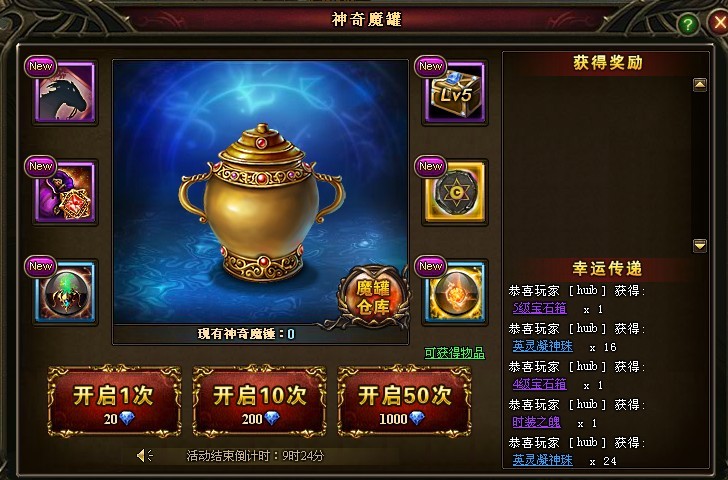Click the 开启1次 button for 20 diamonds
This screenshot has width=728, height=480.
point(114,401)
